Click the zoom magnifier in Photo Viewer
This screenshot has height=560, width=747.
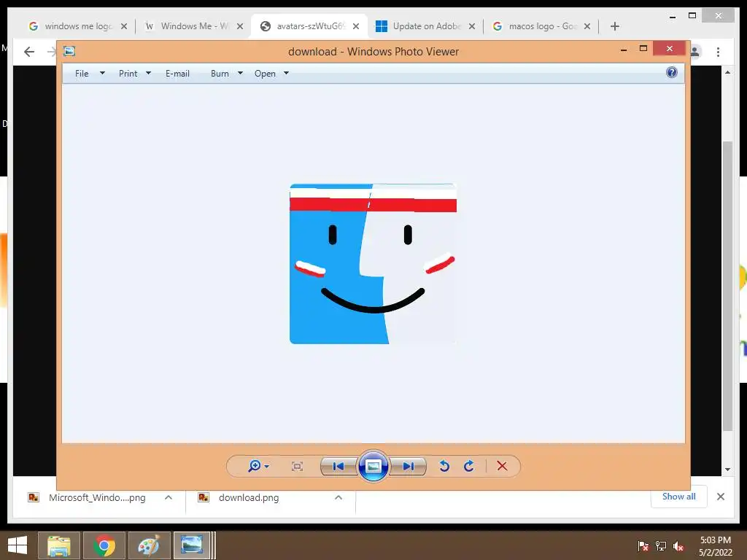(x=255, y=466)
